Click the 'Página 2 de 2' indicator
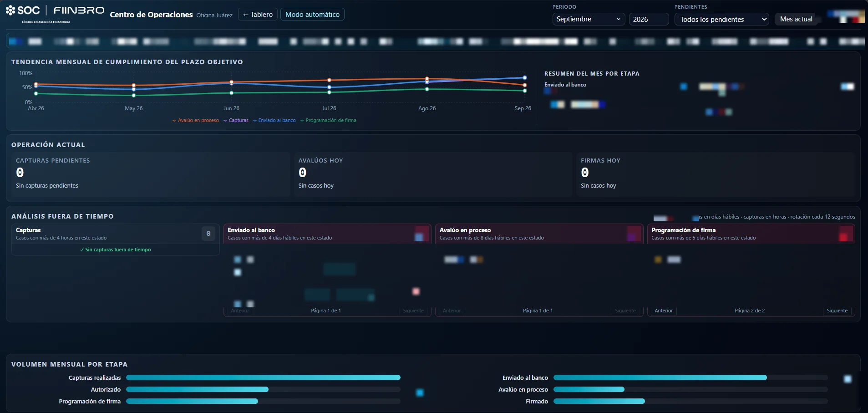The image size is (868, 413). (750, 311)
